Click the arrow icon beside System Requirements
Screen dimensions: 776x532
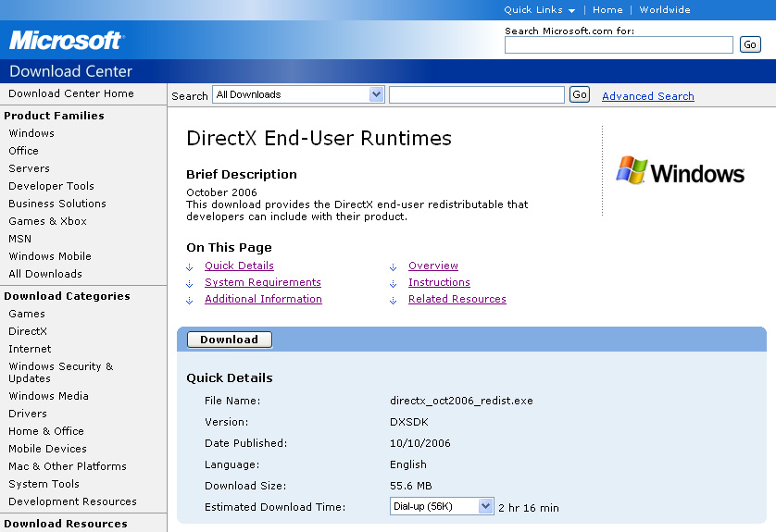190,283
